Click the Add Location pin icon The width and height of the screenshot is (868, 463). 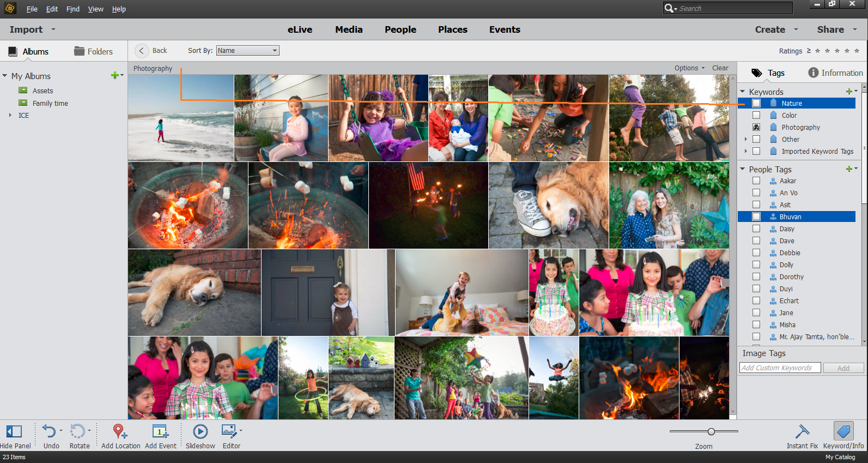tap(119, 431)
